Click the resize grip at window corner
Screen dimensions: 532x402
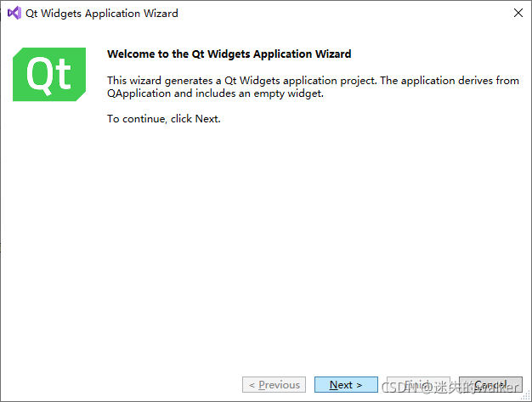[526, 396]
